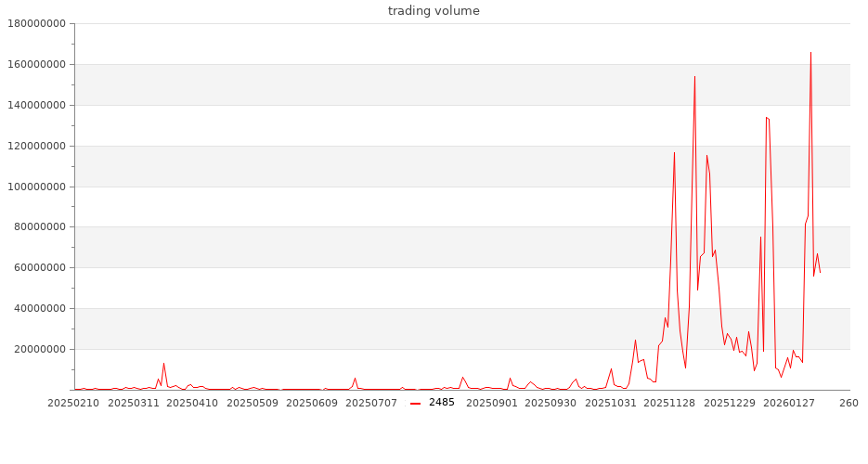Click the 20250410 date tick label
The image size is (868, 464).
pyautogui.click(x=193, y=404)
